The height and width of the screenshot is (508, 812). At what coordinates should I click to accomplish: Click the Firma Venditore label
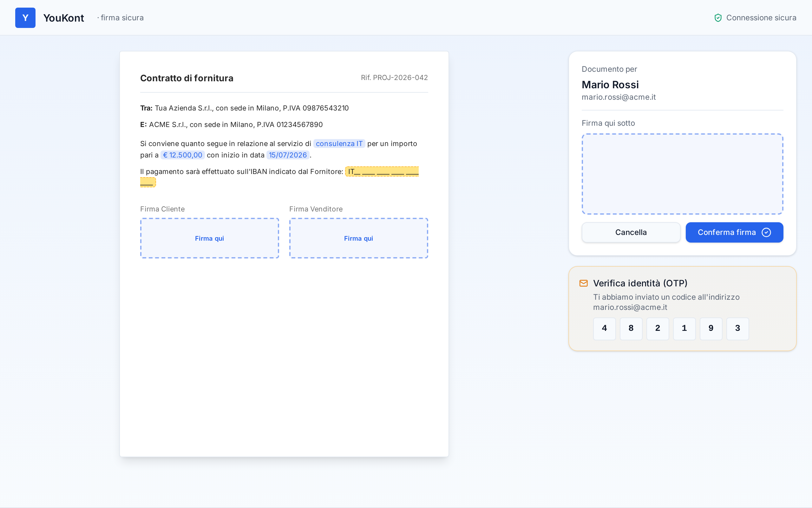316,209
